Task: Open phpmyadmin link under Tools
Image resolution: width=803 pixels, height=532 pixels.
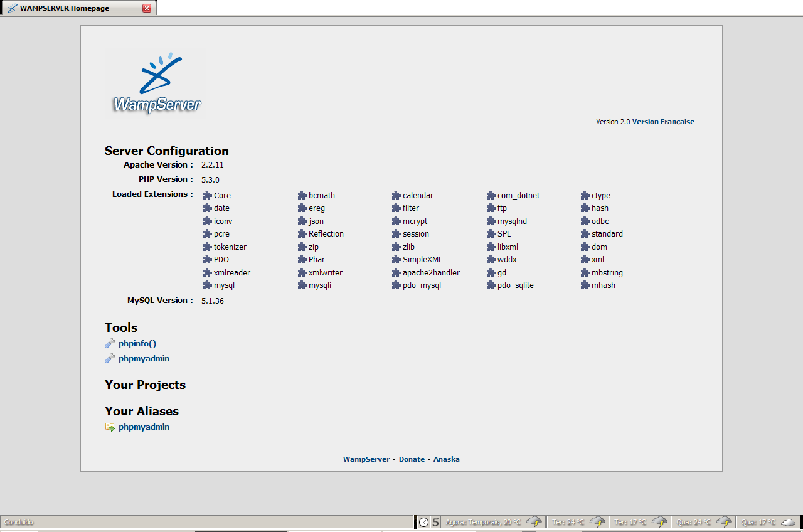Action: click(144, 359)
